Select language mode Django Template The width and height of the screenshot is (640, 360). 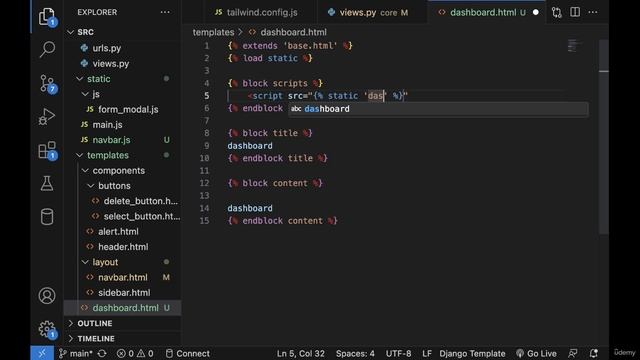(472, 353)
